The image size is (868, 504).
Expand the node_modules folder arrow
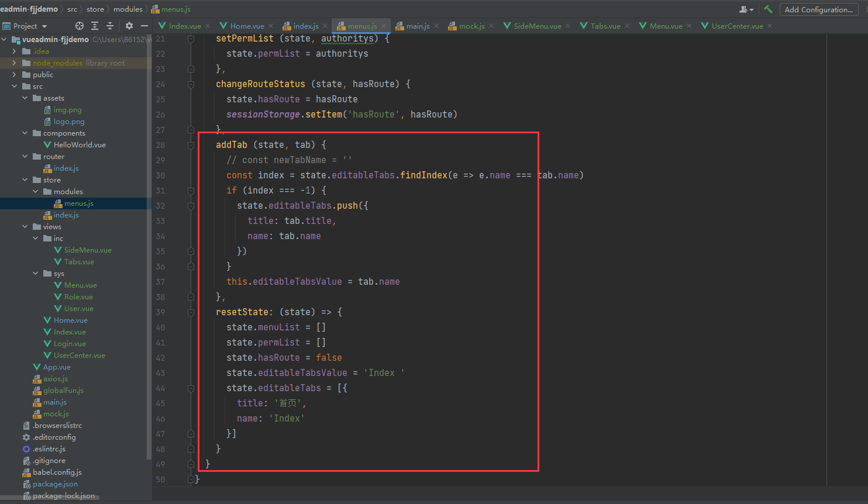coord(15,63)
